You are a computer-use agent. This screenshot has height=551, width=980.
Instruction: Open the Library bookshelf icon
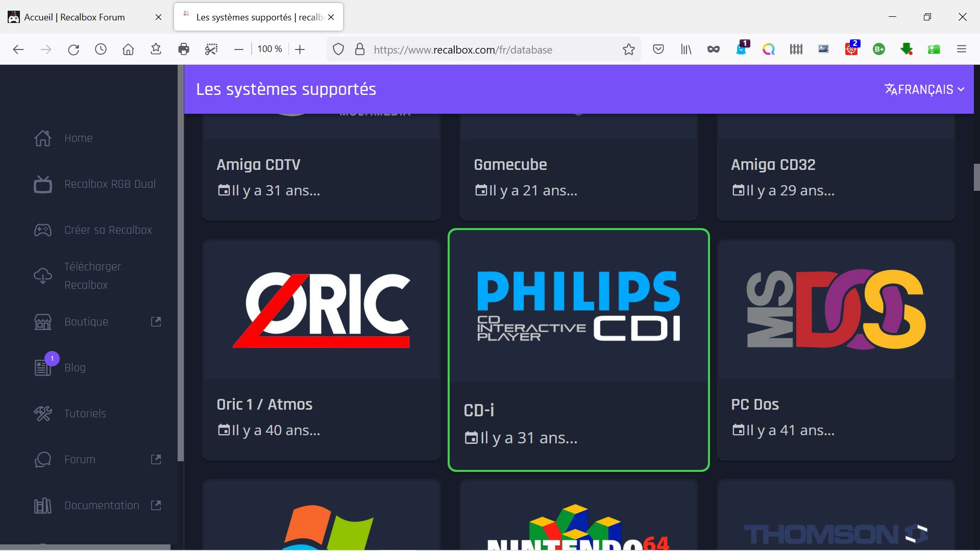[x=686, y=49]
